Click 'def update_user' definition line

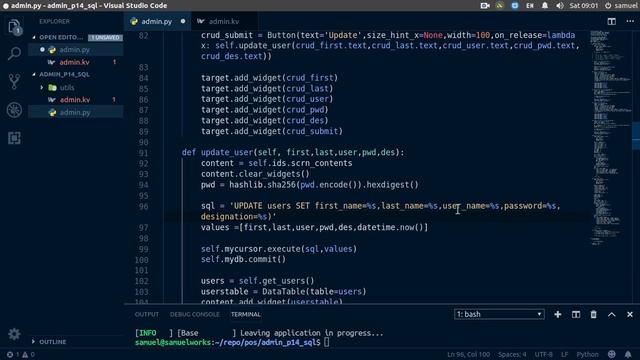(293, 153)
